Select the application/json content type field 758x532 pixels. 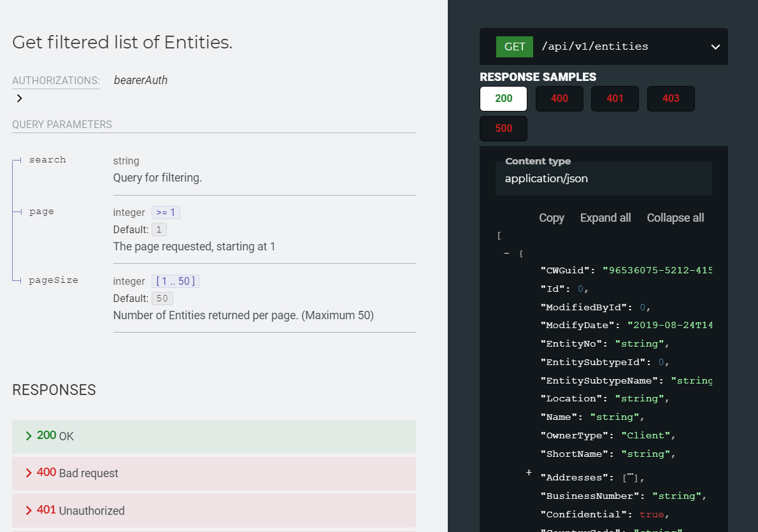(x=603, y=178)
